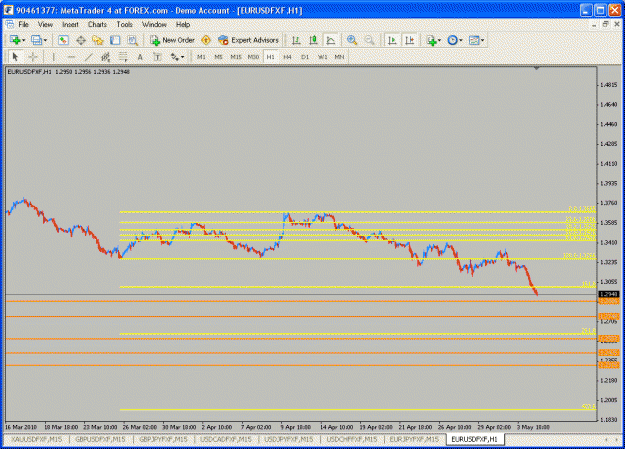625x449 pixels.
Task: Toggle the chart shift icon
Action: click(410, 40)
